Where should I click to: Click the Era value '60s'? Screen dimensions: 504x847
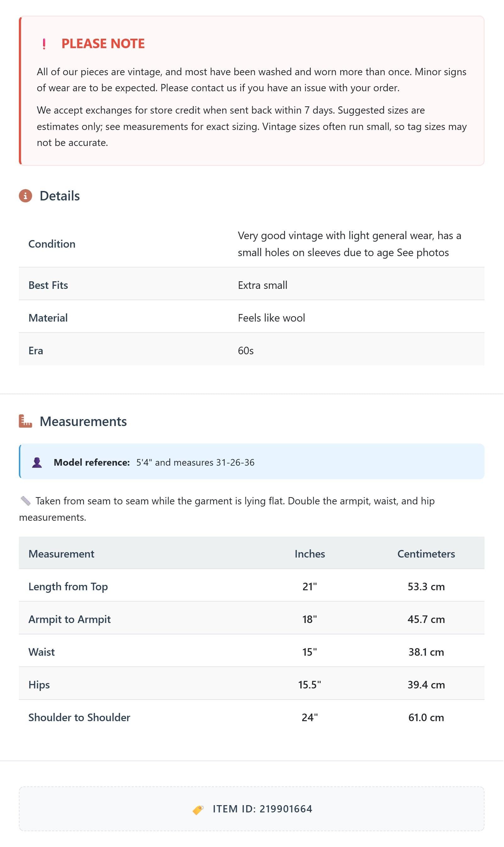[245, 351]
